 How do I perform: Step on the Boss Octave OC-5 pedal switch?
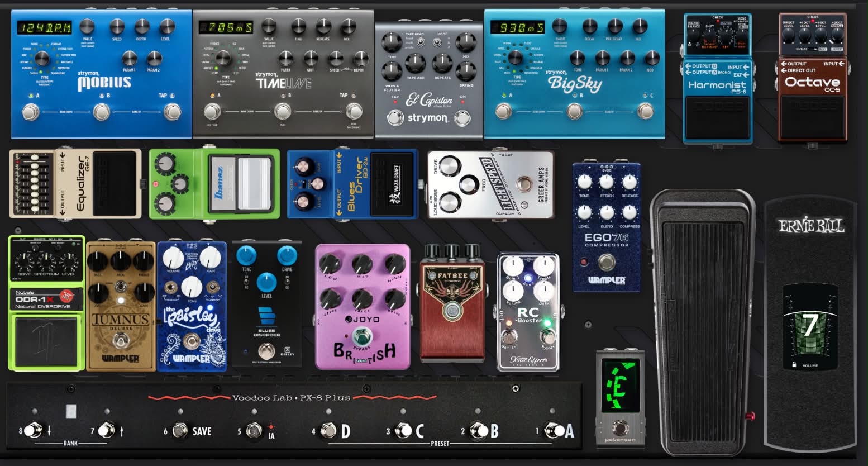(813, 117)
